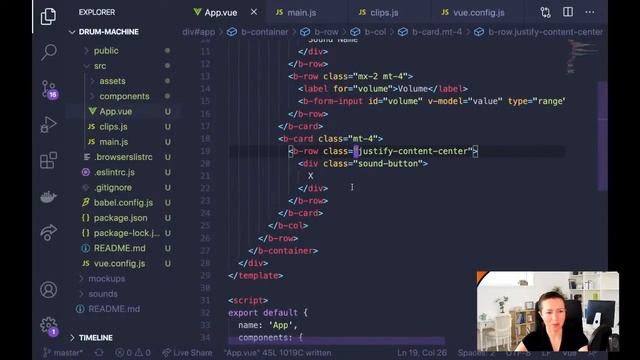Open the Accounts menu
This screenshot has height=360, width=640.
49,289
